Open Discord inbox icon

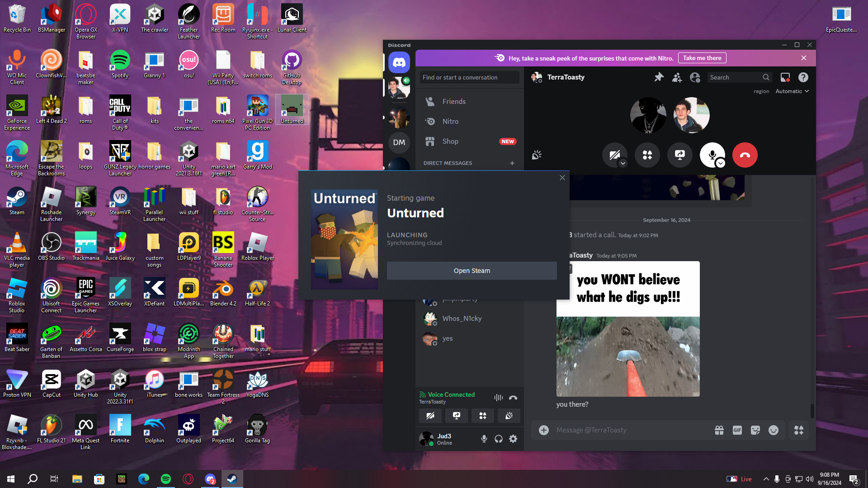pos(785,77)
